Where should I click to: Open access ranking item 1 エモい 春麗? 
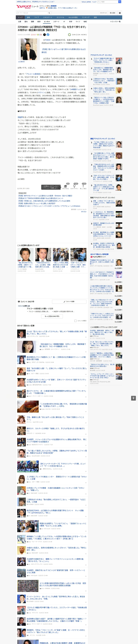coord(104,60)
